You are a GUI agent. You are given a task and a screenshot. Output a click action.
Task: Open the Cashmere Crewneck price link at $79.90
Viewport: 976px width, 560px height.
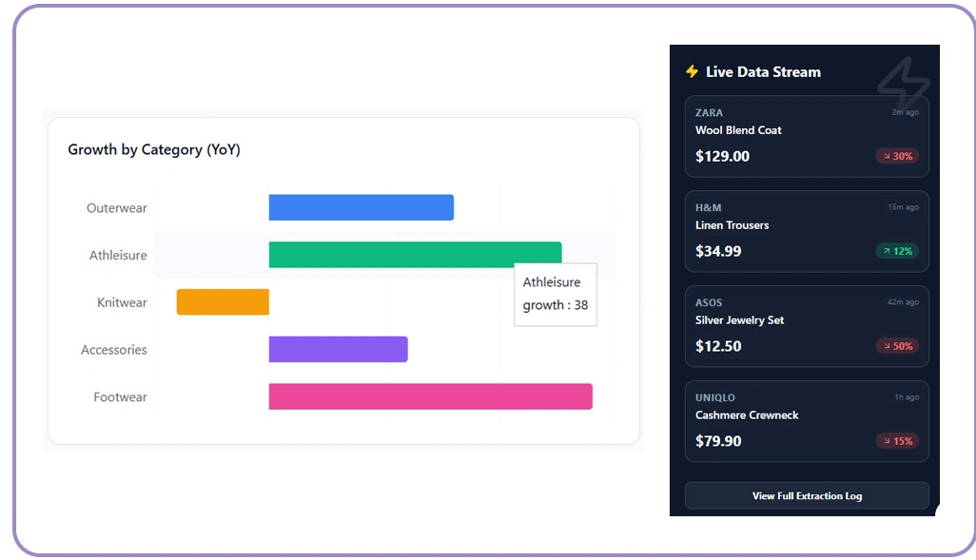(718, 440)
